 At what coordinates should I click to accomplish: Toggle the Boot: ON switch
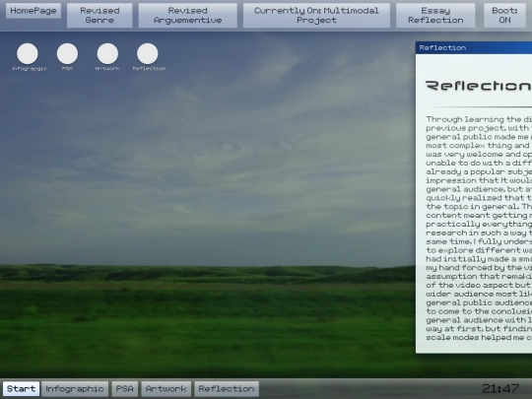(504, 15)
